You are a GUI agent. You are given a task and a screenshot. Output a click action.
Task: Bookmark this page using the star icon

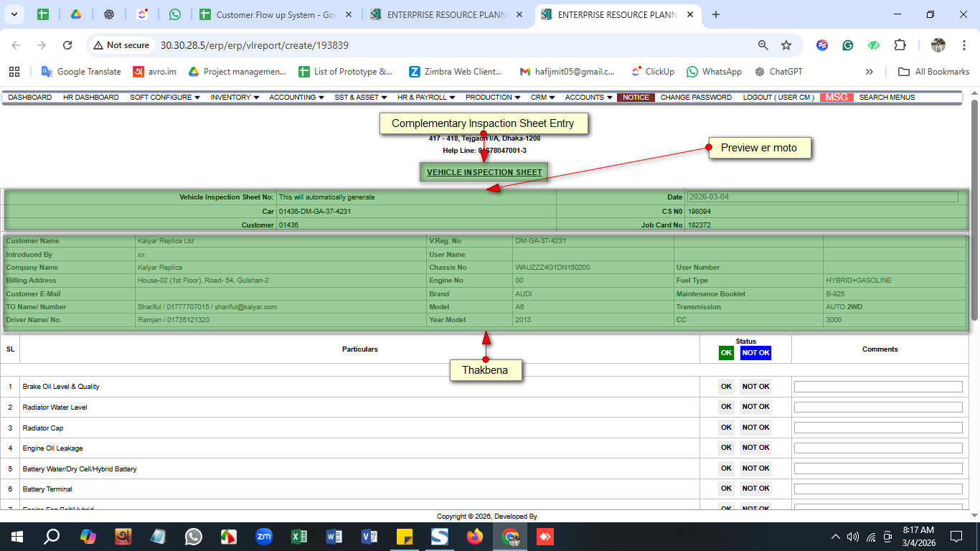click(x=786, y=45)
